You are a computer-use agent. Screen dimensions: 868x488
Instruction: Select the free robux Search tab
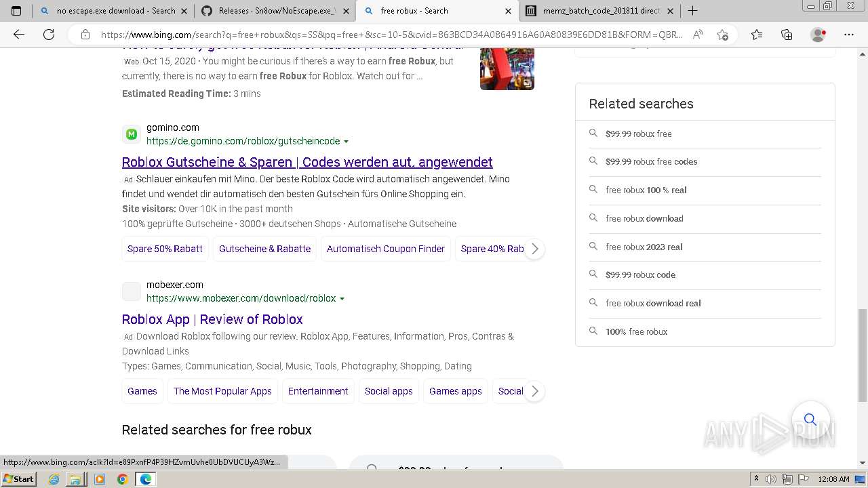pyautogui.click(x=437, y=11)
